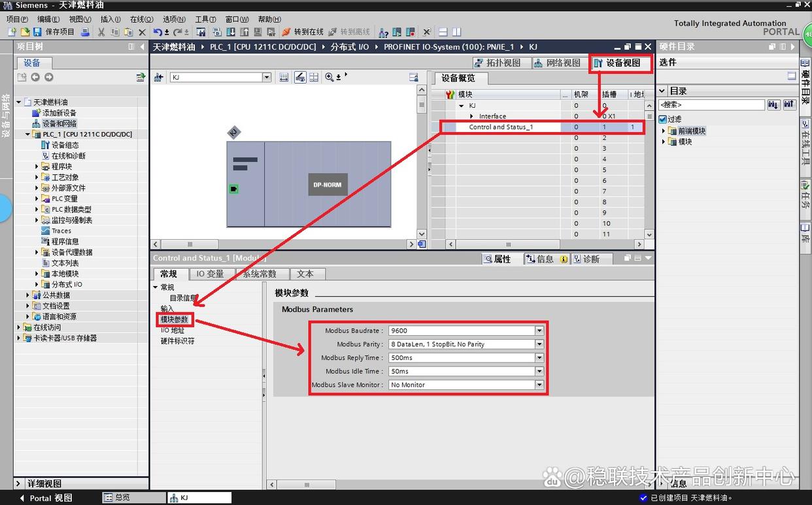This screenshot has width=812, height=505.
Task: Expand the Interface row in device overview
Action: (x=472, y=116)
